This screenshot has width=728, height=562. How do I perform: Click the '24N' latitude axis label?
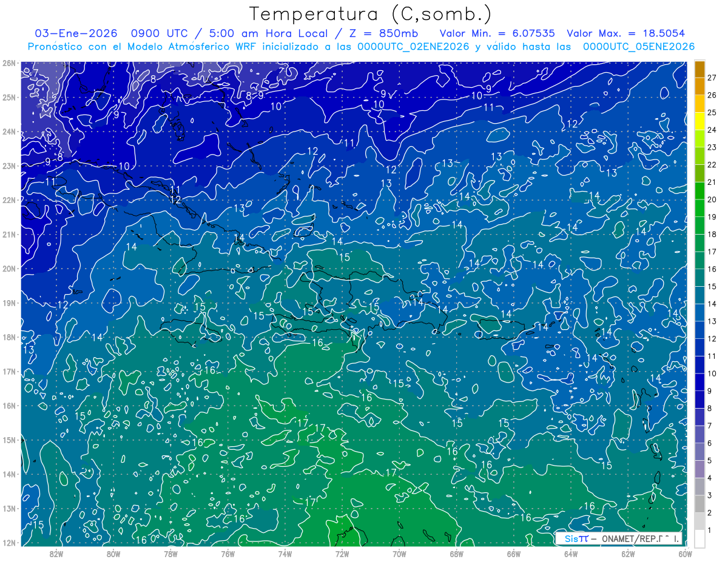8,132
